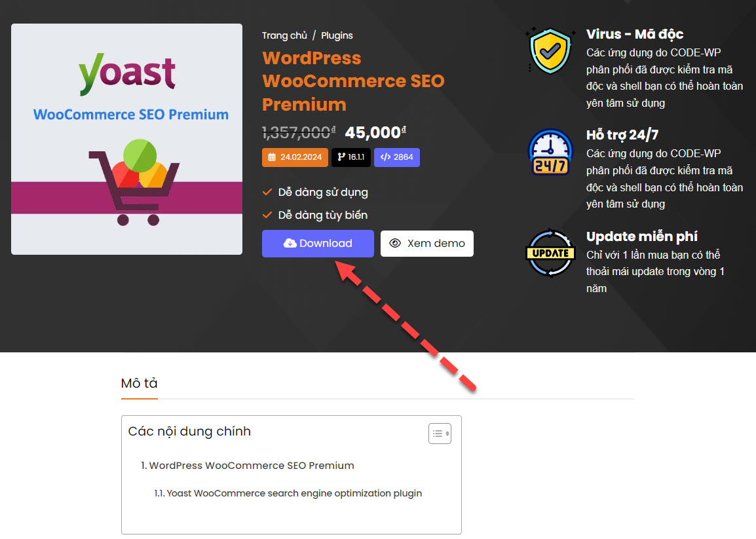Jump to Yoast WooCommerce search engine optimization section
The image size is (756, 539).
click(x=288, y=493)
